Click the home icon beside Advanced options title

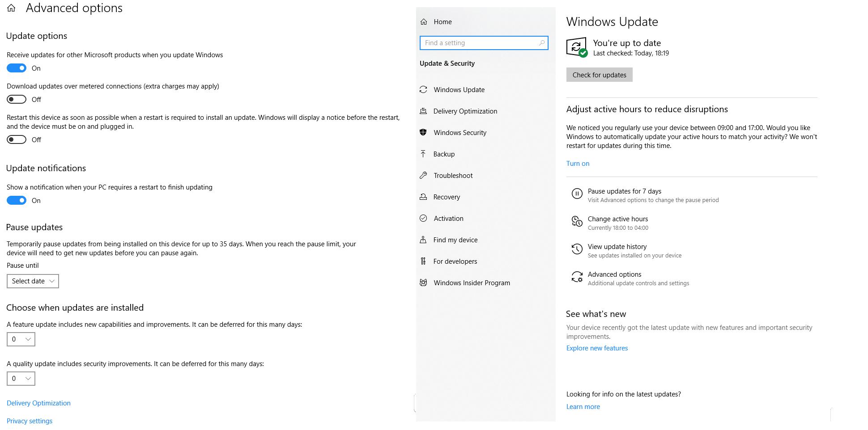[x=11, y=8]
